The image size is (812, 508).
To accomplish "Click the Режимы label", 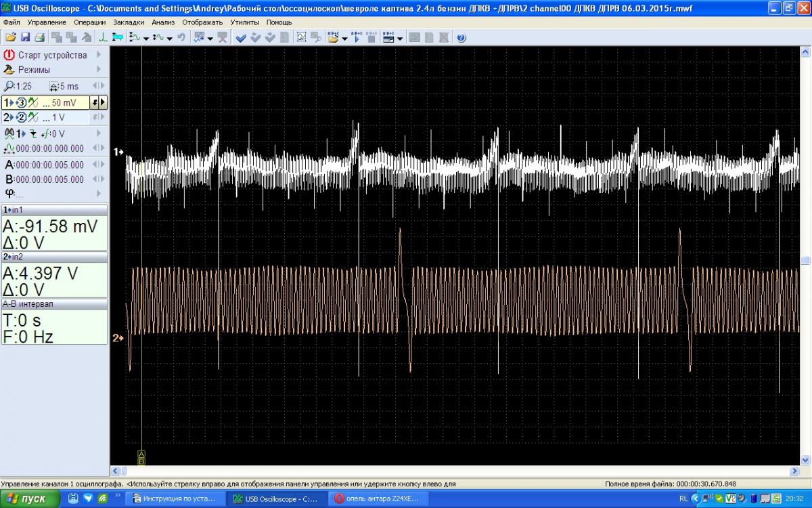I will 34,69.
